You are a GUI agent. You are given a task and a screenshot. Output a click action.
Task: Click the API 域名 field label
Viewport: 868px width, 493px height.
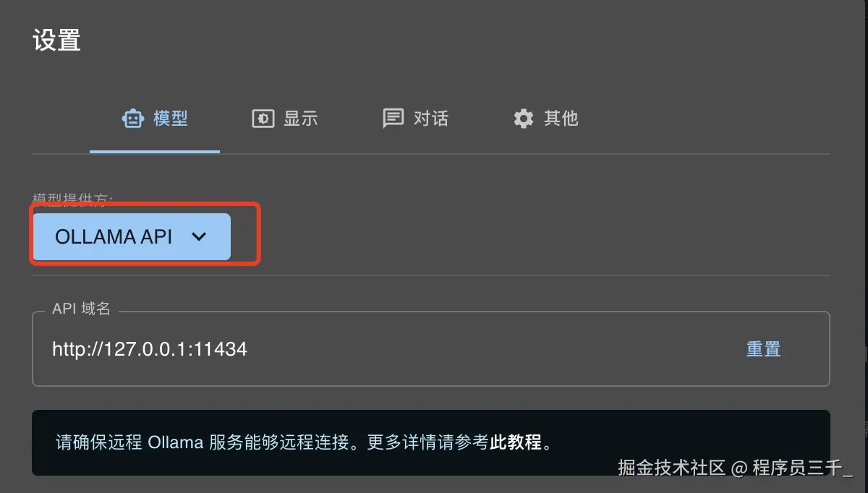click(x=81, y=309)
